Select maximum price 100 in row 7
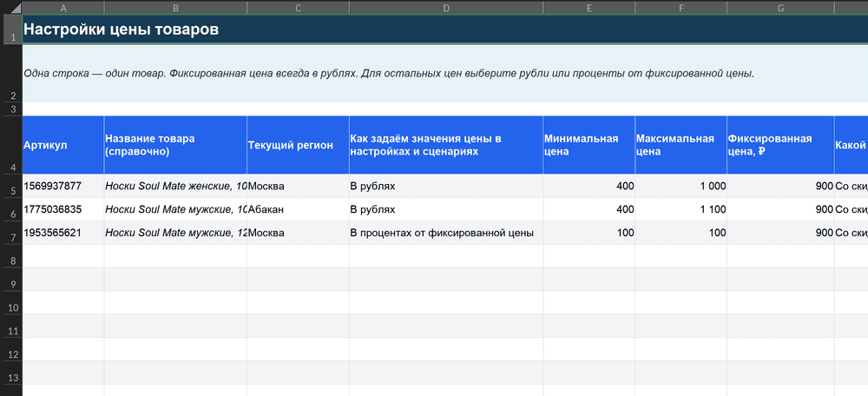Image resolution: width=868 pixels, height=396 pixels. pos(681,233)
